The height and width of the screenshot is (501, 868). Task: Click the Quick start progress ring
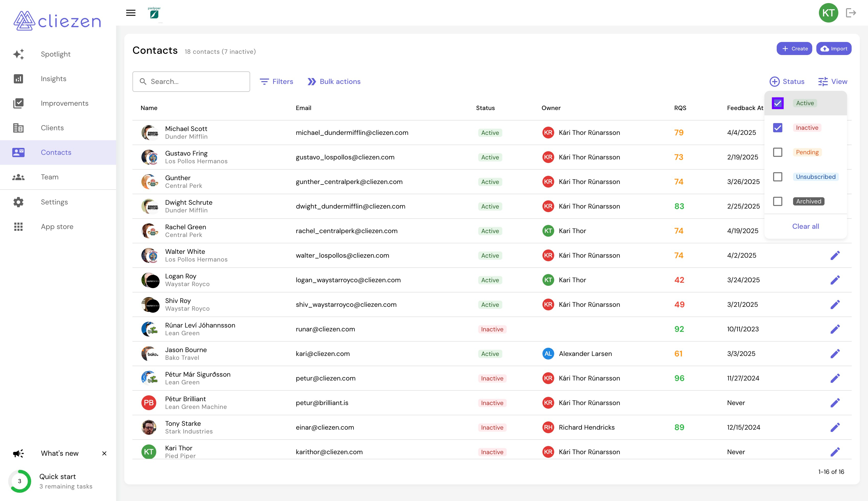20,481
